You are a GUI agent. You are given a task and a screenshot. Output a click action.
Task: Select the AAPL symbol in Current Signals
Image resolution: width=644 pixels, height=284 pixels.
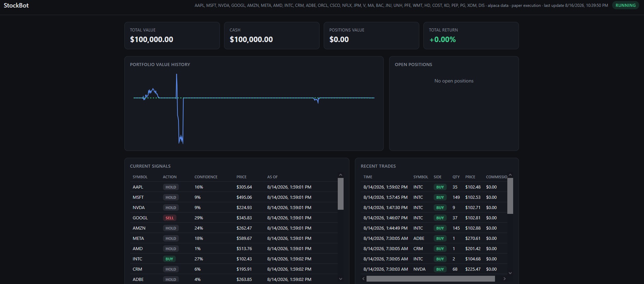click(x=138, y=187)
